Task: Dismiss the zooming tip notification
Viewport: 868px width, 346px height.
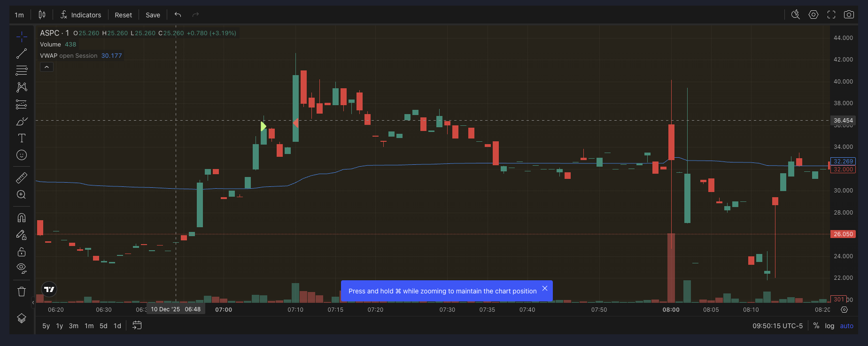Action: pos(545,288)
